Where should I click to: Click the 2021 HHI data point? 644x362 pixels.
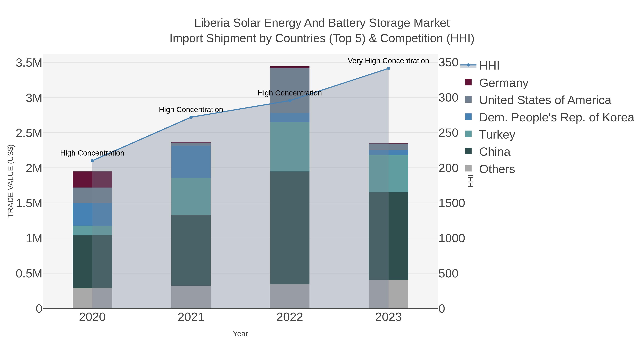pyautogui.click(x=191, y=117)
